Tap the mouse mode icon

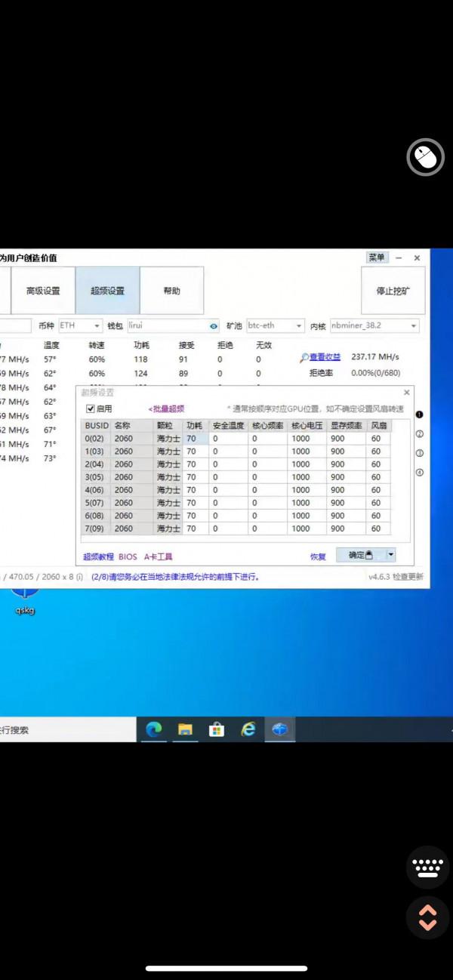click(x=425, y=157)
